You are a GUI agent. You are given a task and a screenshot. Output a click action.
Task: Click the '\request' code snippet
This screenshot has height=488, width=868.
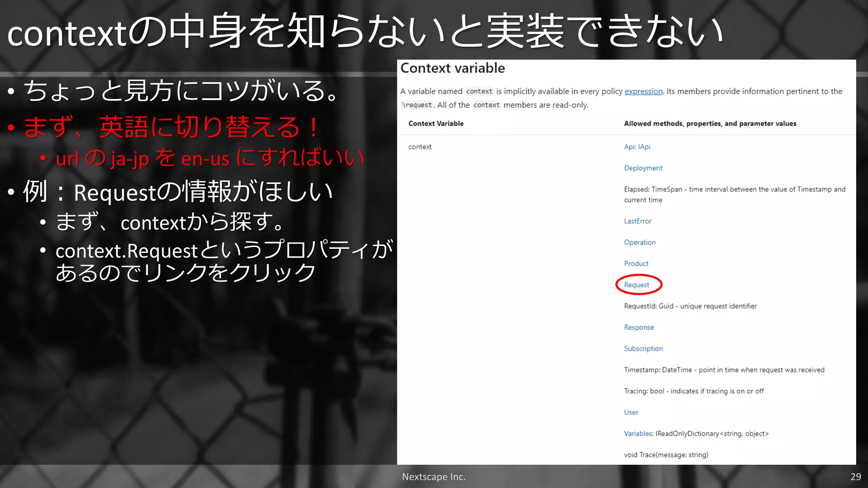coord(417,105)
